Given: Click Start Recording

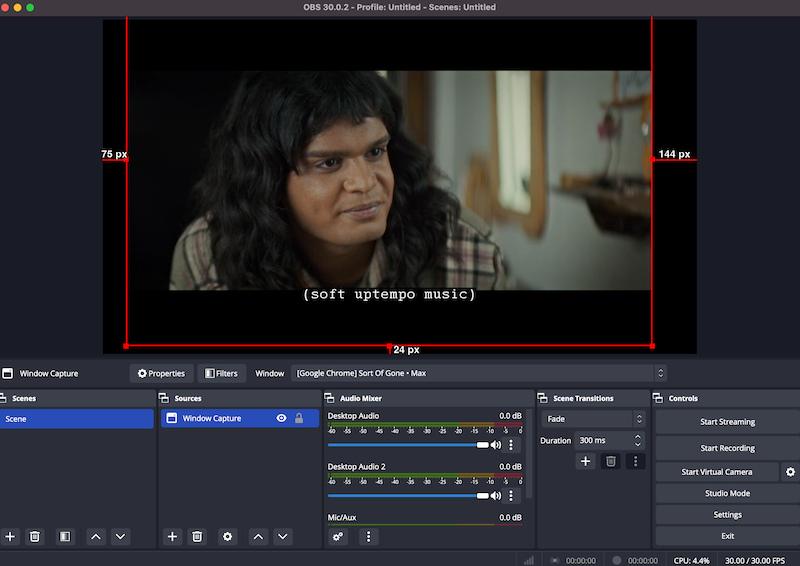Looking at the screenshot, I should pyautogui.click(x=728, y=448).
